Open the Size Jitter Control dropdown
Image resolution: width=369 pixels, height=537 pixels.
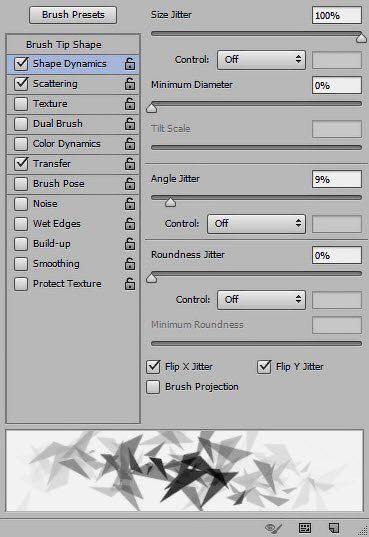(x=261, y=60)
